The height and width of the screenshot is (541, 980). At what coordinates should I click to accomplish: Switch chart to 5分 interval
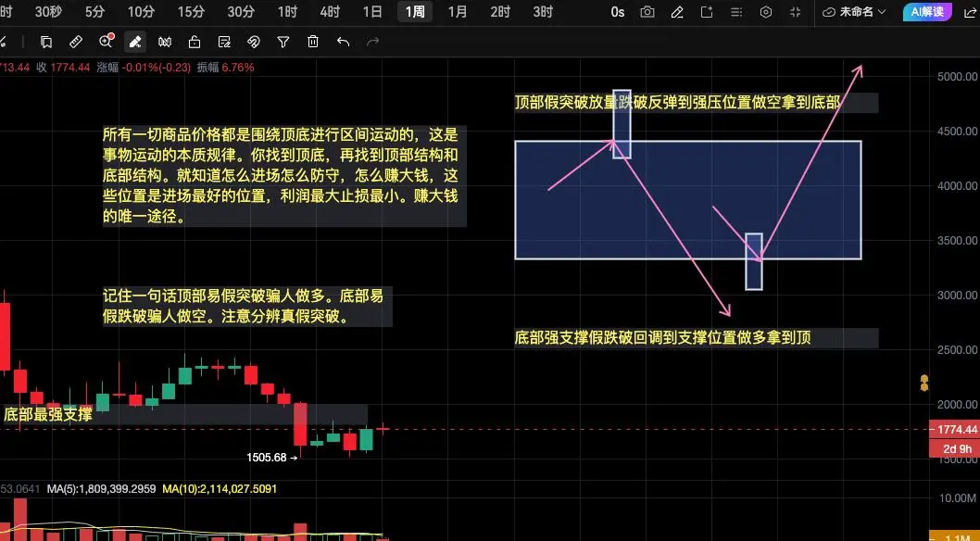tap(95, 12)
